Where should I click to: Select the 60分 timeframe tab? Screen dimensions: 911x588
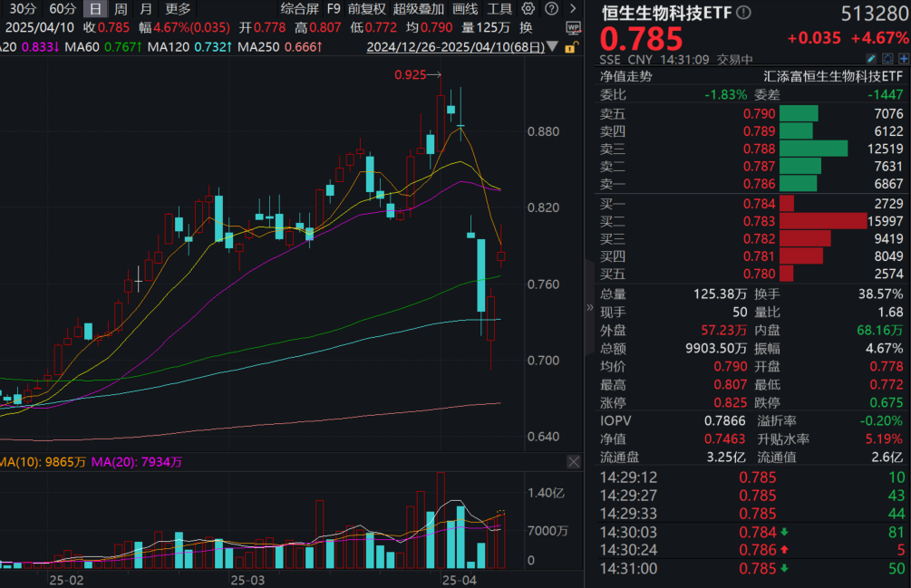[x=63, y=9]
